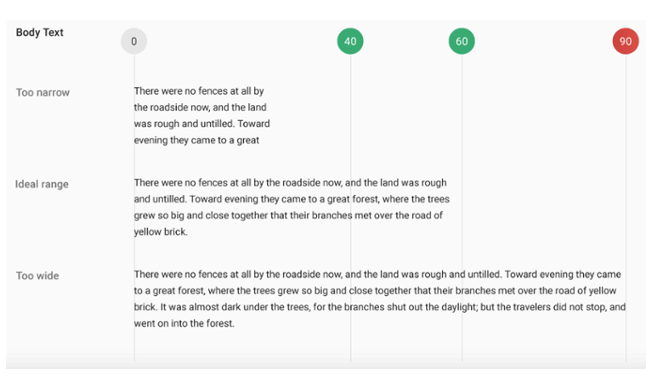Click the 'It was almost dark under the trees' line
This screenshot has width=655, height=379.
(x=380, y=307)
